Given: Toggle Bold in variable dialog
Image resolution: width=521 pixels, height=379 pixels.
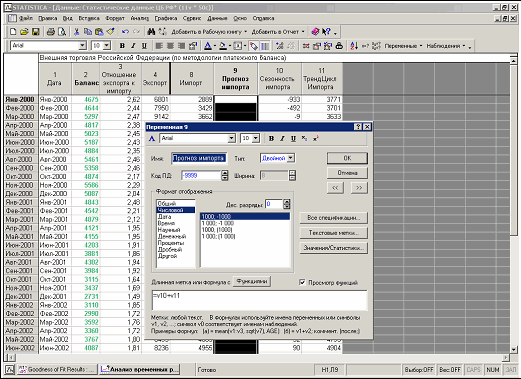Looking at the screenshot, I should click(271, 138).
